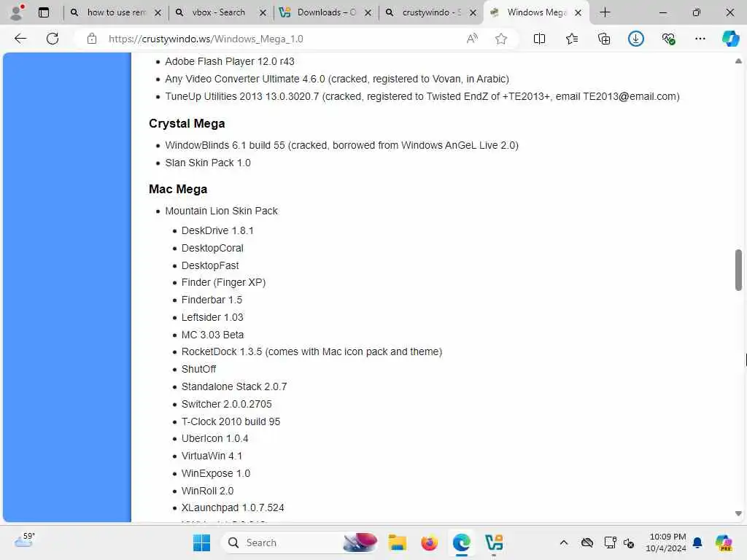747x560 pixels.
Task: Close the 'how to use rem' tab
Action: tap(158, 13)
